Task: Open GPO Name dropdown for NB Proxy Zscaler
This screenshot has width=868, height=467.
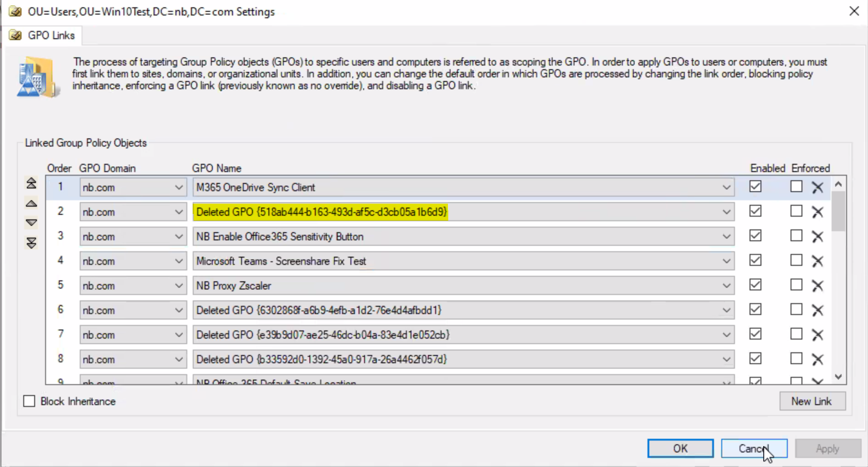Action: [726, 285]
